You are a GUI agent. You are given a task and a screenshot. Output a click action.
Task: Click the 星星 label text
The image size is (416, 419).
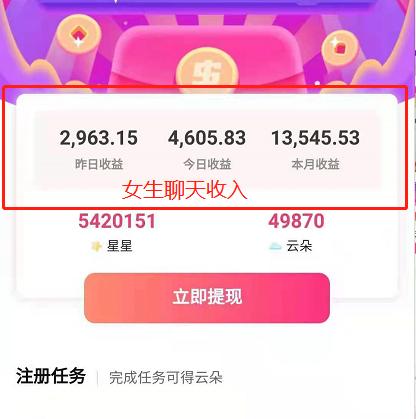click(119, 246)
